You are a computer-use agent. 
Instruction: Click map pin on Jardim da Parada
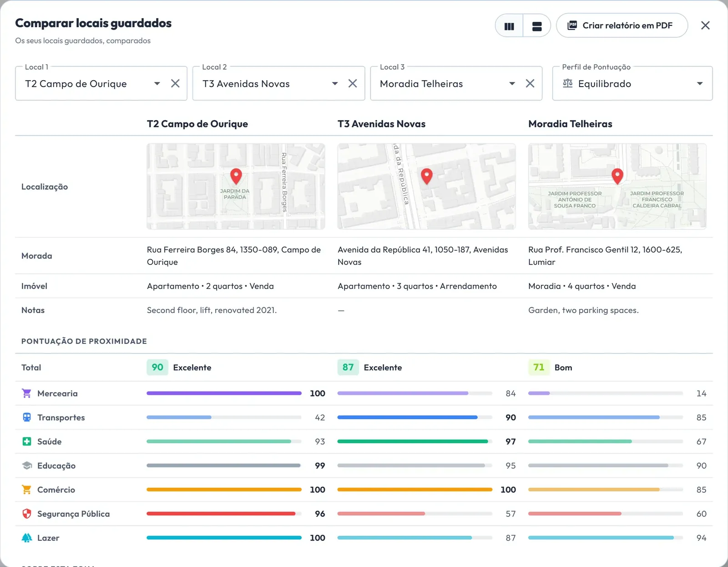236,176
